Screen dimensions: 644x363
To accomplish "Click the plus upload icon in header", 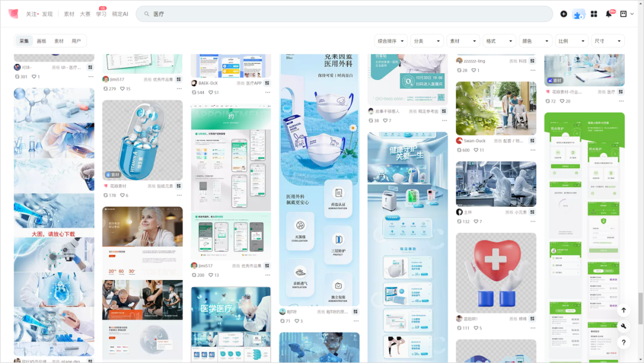I will click(563, 14).
